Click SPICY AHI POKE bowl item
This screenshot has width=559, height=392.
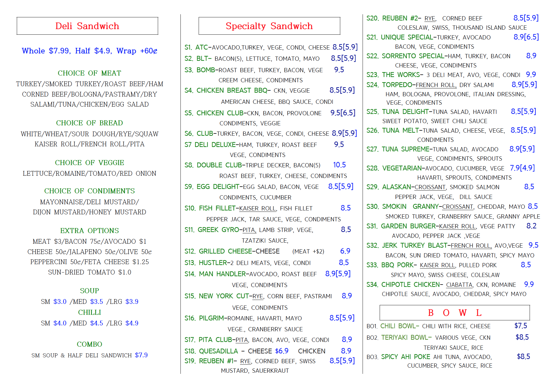406,357
